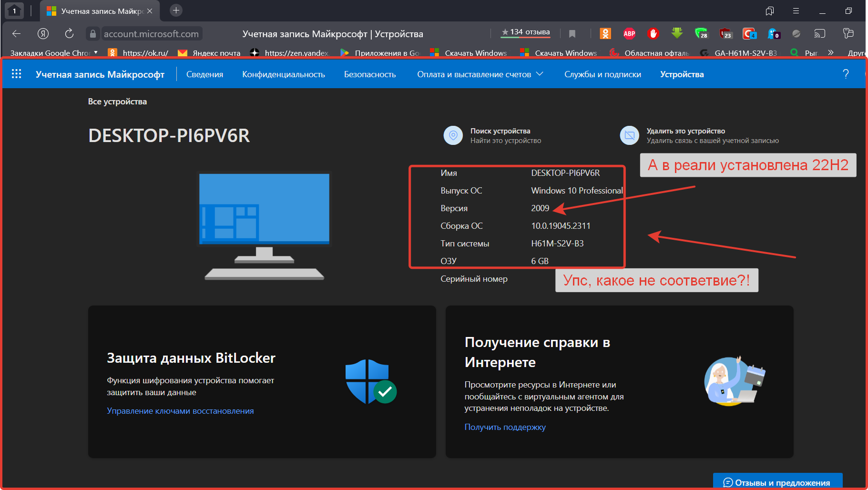Open the Microsoft app launcher grid
Image resolution: width=868 pixels, height=490 pixels.
[x=17, y=74]
